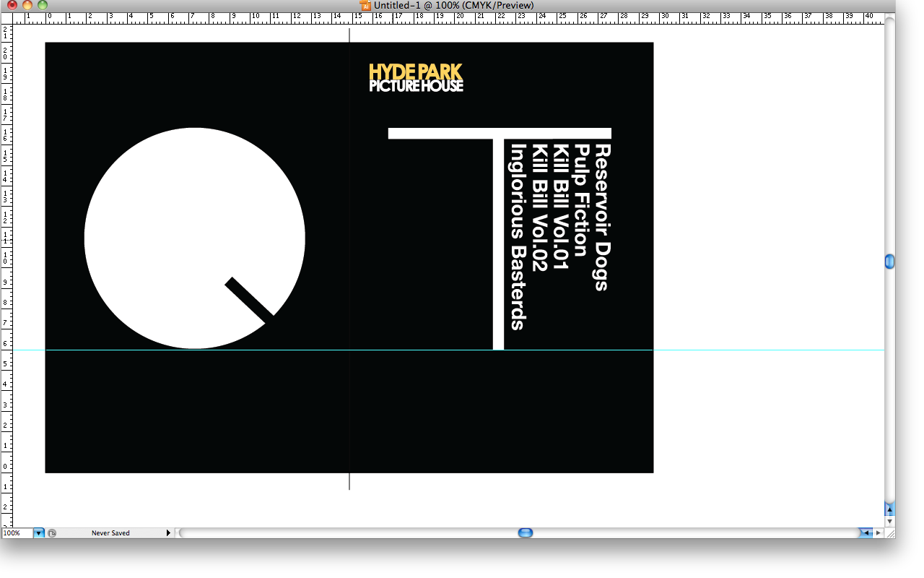Click the scroll left arrow
This screenshot has height=578, width=924.
(865, 533)
